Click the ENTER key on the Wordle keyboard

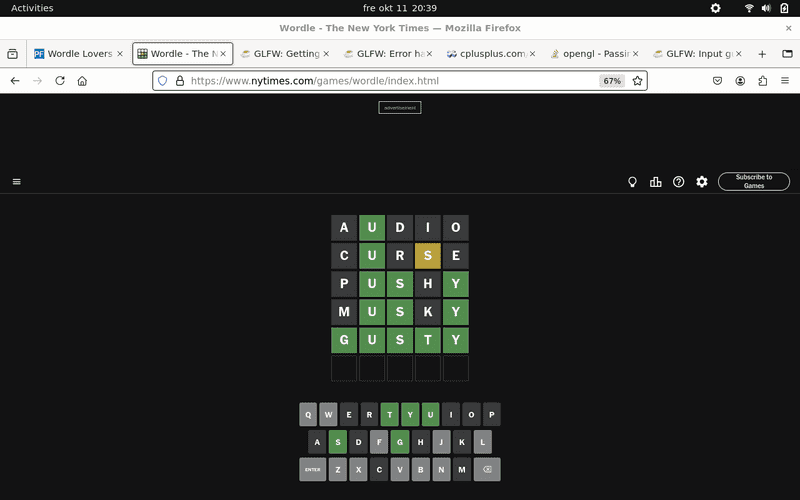click(312, 469)
